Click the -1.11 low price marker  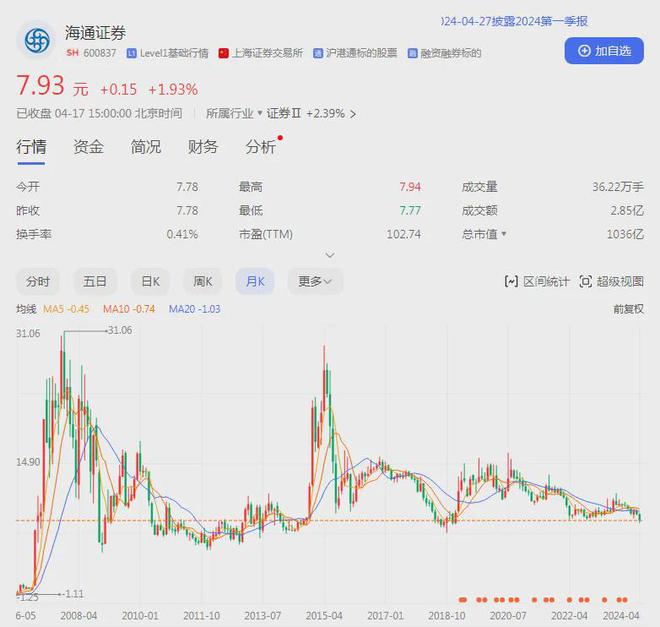[x=73, y=594]
